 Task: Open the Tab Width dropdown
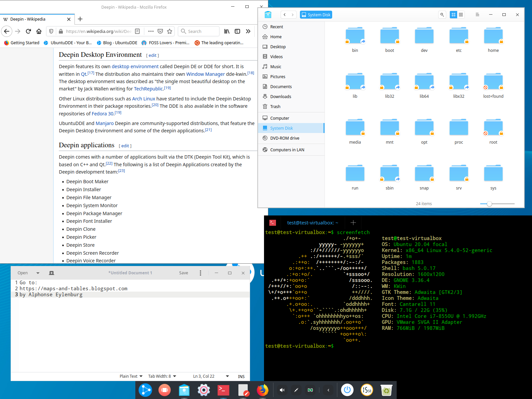click(162, 376)
